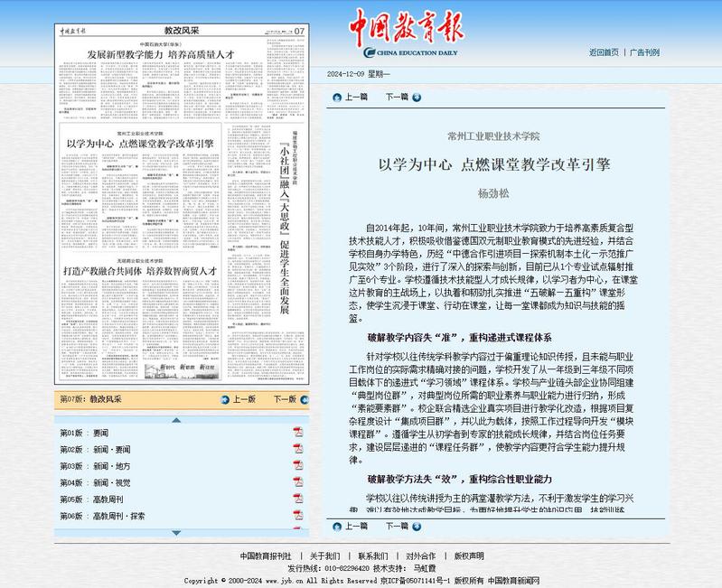Click the 中国教育报 masthead logo
The height and width of the screenshot is (588, 722).
pos(405,34)
